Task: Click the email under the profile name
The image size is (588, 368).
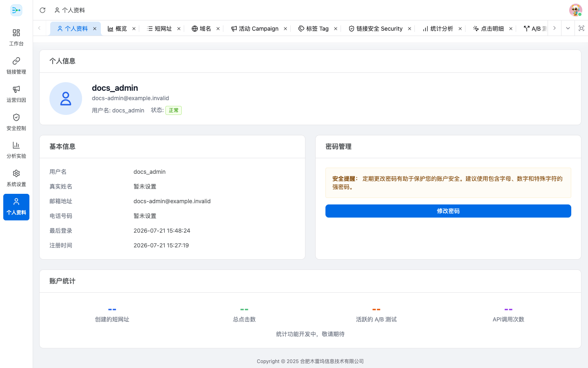Action: click(130, 98)
